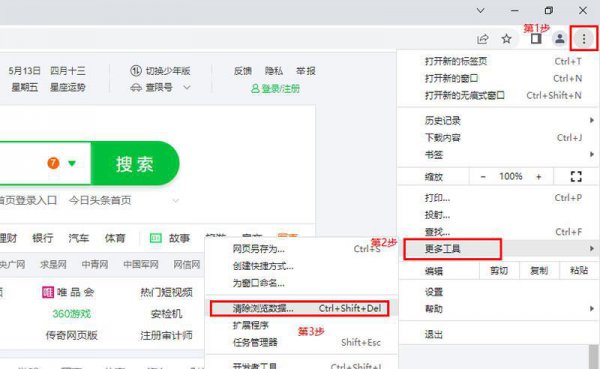Open 360 Games link
This screenshot has width=600, height=369.
click(x=72, y=314)
